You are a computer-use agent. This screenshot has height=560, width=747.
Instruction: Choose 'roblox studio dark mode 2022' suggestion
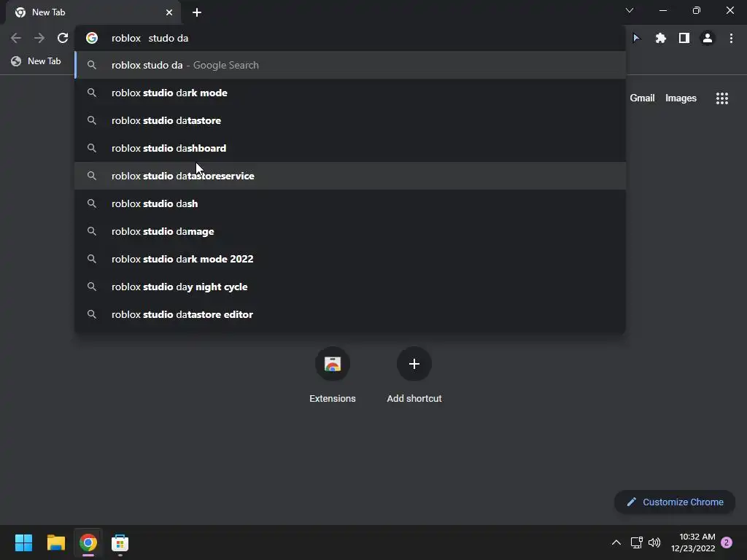pyautogui.click(x=350, y=259)
